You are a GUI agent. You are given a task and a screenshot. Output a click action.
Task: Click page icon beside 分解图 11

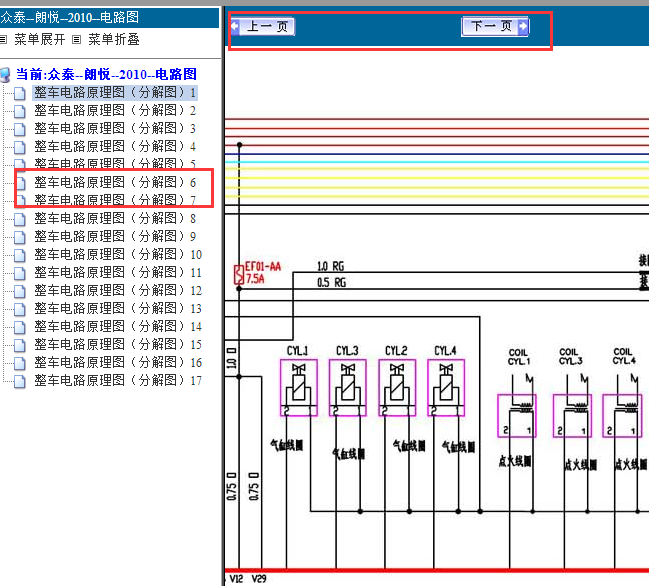pyautogui.click(x=19, y=274)
